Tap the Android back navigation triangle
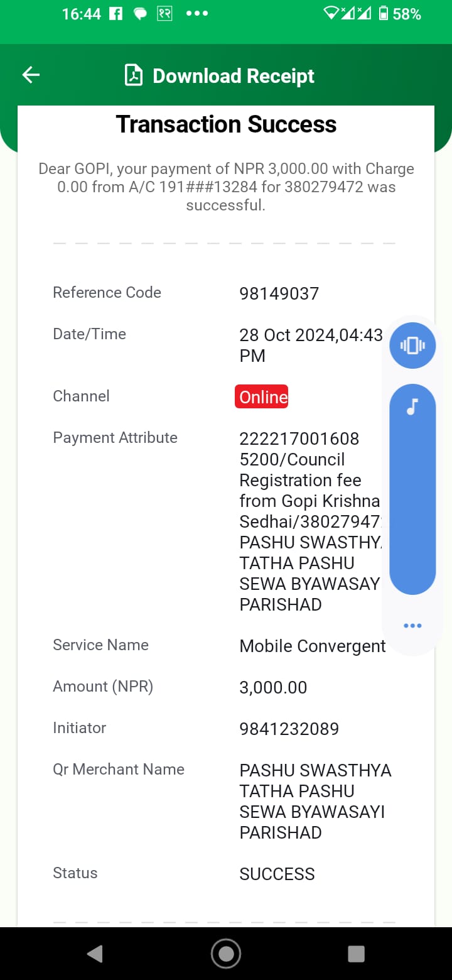 point(95,954)
